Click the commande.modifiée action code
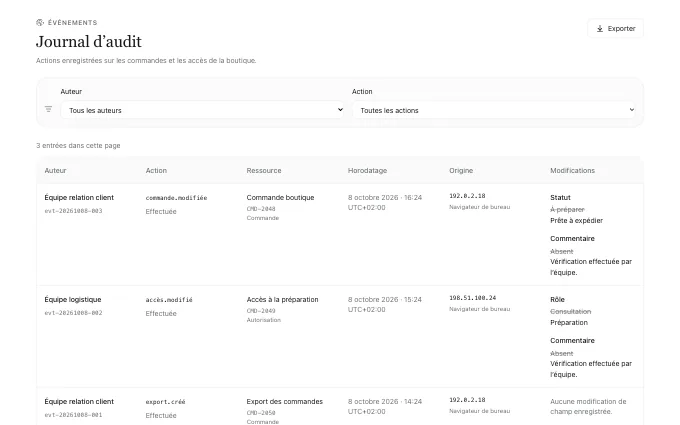 coord(177,198)
